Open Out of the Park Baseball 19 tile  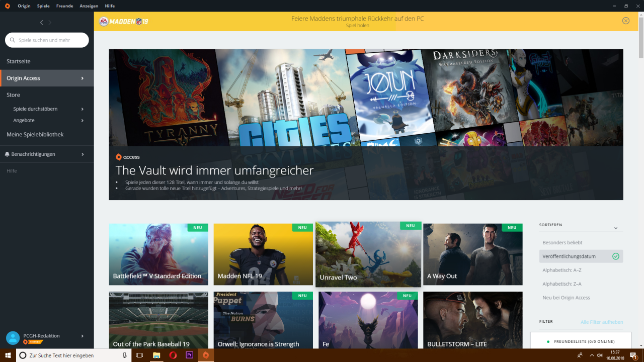(158, 320)
